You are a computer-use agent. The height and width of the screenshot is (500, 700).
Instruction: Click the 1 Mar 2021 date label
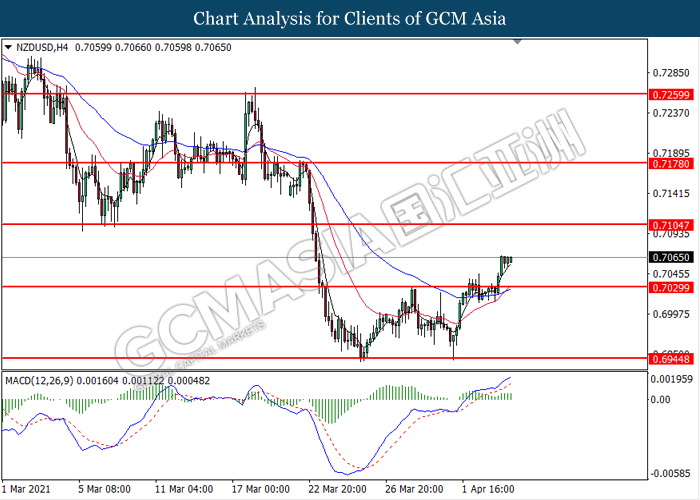point(26,489)
